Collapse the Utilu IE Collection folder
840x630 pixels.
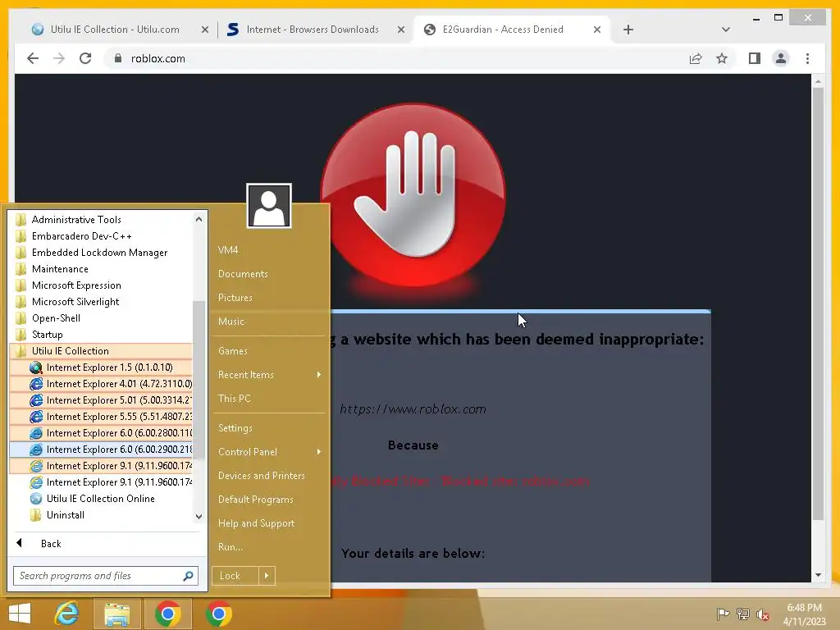click(101, 351)
